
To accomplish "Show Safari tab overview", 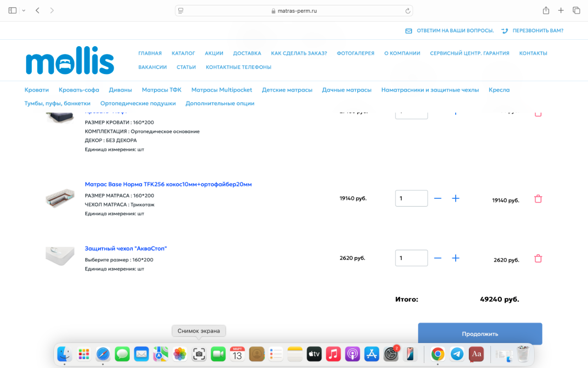I will click(576, 10).
